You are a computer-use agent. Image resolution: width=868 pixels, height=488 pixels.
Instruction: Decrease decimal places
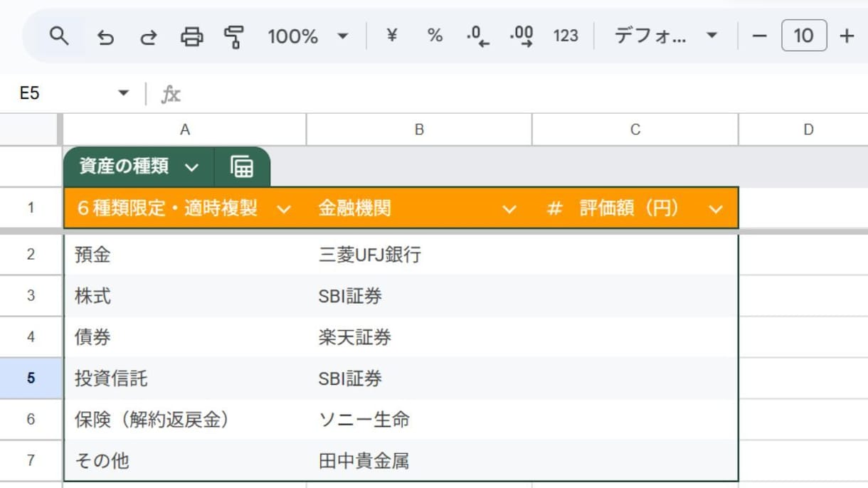click(x=478, y=36)
